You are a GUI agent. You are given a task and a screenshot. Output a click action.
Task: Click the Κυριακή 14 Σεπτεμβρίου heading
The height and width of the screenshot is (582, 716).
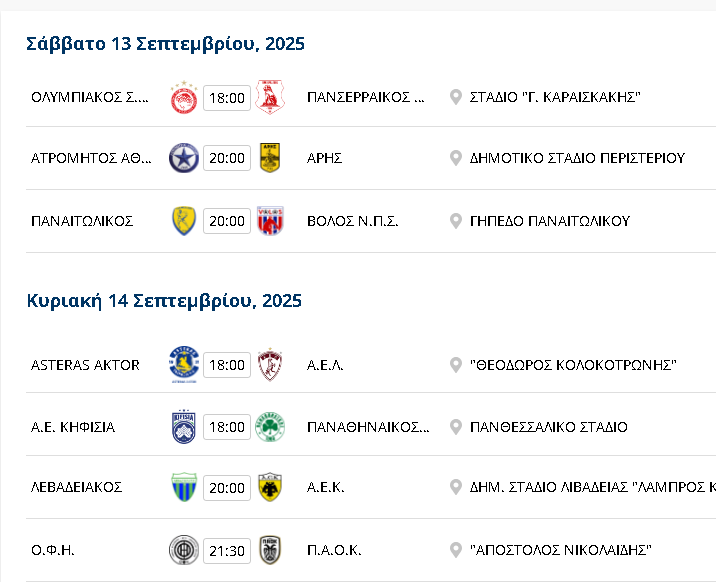pyautogui.click(x=164, y=301)
